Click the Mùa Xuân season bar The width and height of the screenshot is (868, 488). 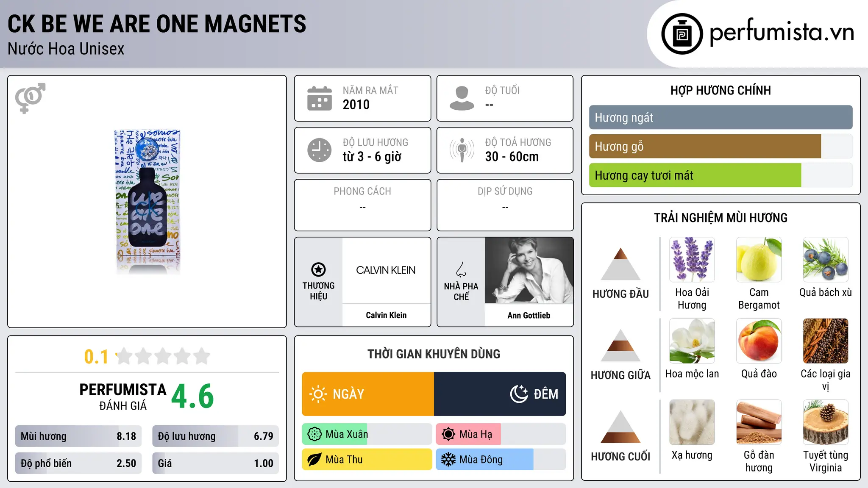(x=367, y=434)
